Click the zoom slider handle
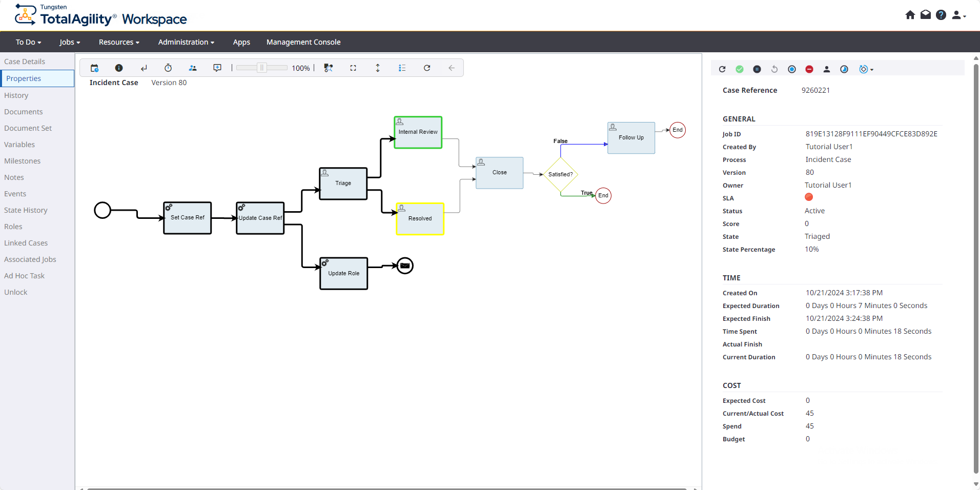 (x=262, y=68)
